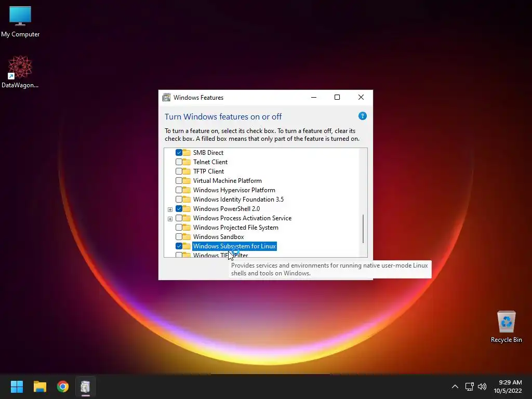Open the Recycle Bin icon
The image size is (532, 399).
click(x=506, y=327)
